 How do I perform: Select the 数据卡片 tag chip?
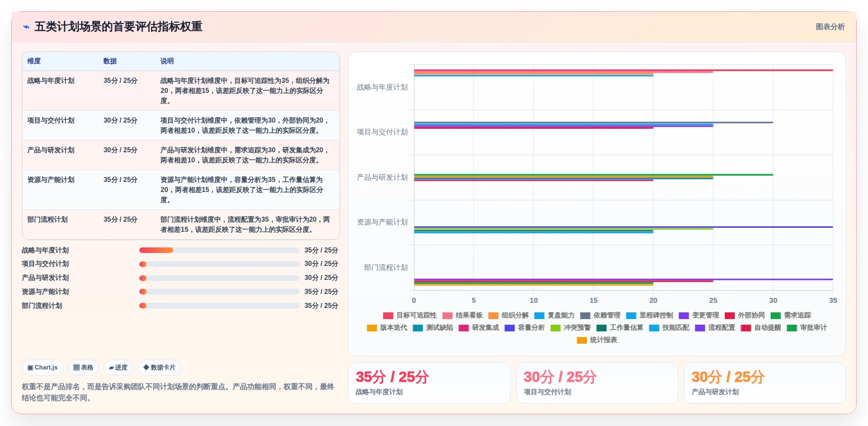pyautogui.click(x=159, y=368)
